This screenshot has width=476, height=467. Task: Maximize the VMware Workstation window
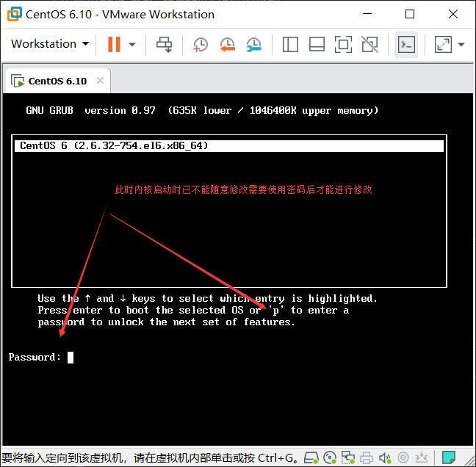click(410, 14)
